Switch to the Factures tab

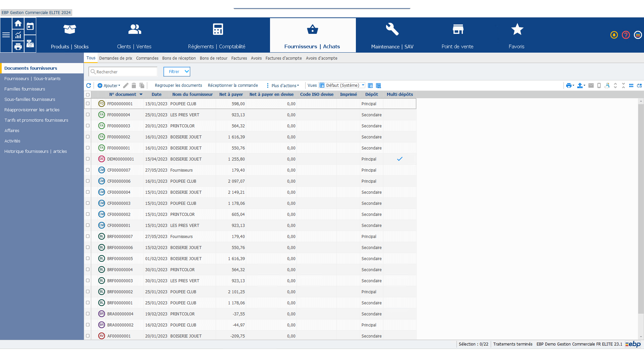click(x=239, y=58)
